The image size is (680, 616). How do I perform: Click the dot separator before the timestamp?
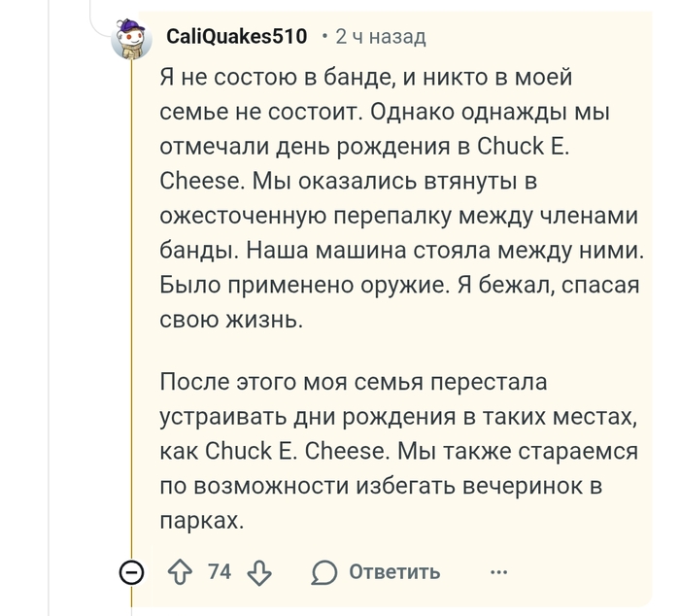323,37
